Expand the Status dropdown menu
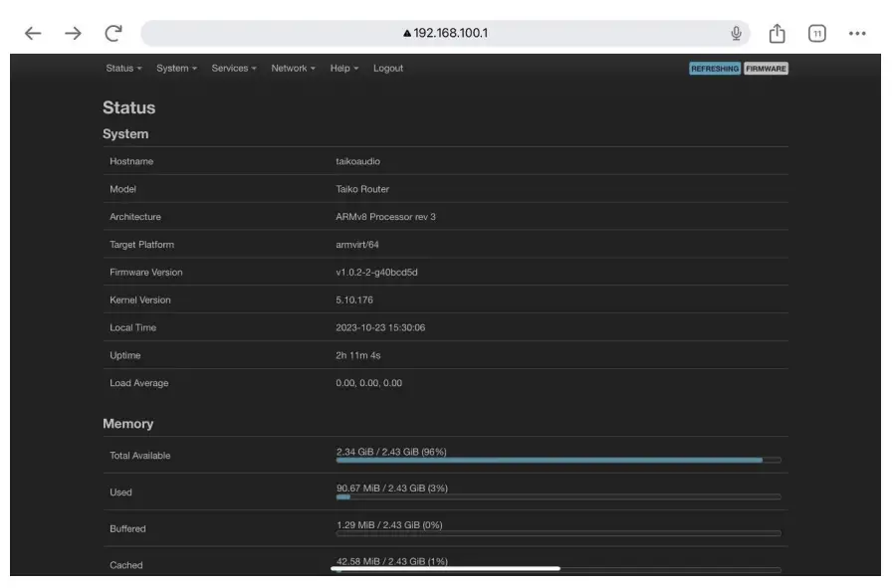This screenshot has height=588, width=895. coord(123,69)
